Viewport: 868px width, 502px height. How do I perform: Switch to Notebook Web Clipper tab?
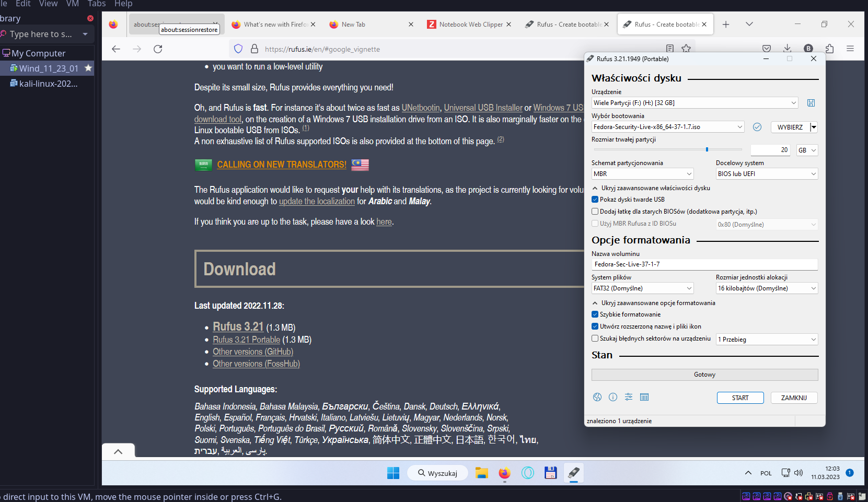(x=468, y=24)
